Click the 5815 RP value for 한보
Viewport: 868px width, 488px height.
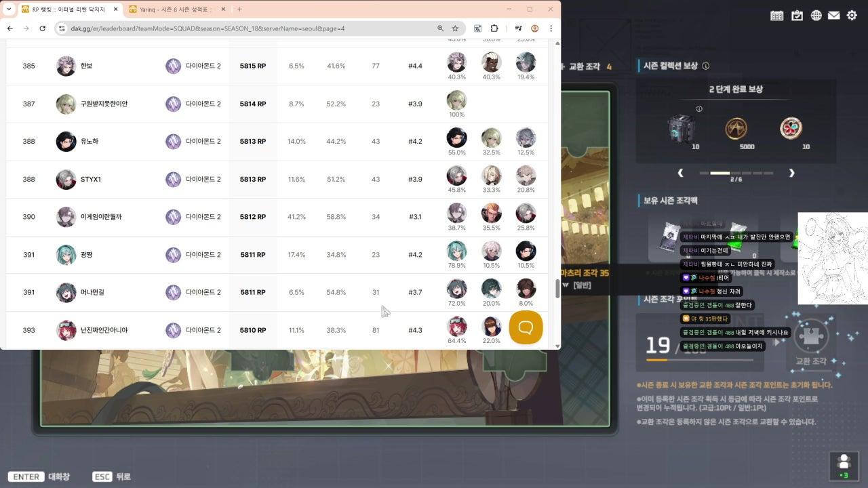253,66
